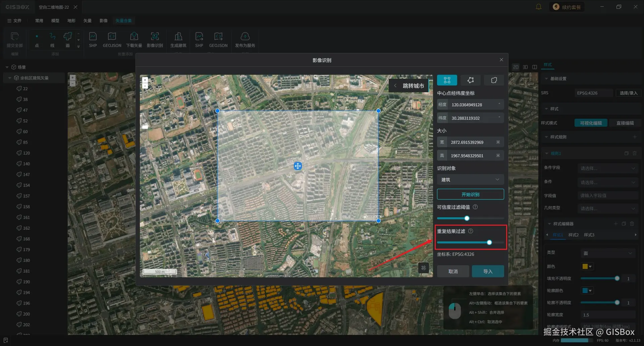Collapse the 基础设置 section
Viewport: 644px width, 346px height.
(546, 79)
